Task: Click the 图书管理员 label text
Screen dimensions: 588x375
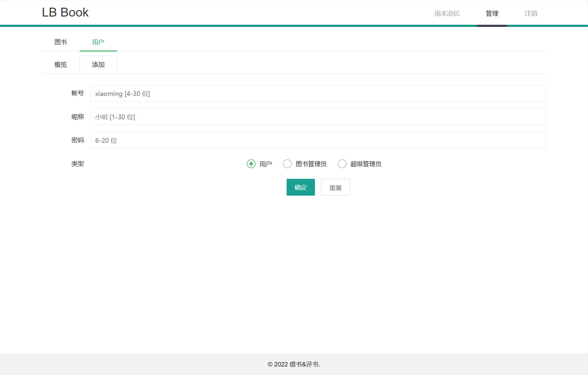Action: (311, 164)
